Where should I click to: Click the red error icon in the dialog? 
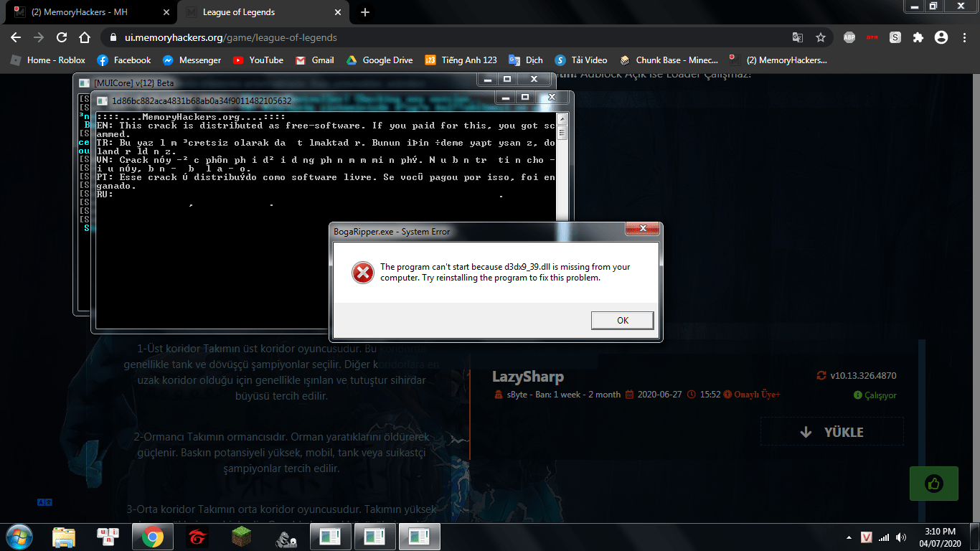(x=362, y=273)
